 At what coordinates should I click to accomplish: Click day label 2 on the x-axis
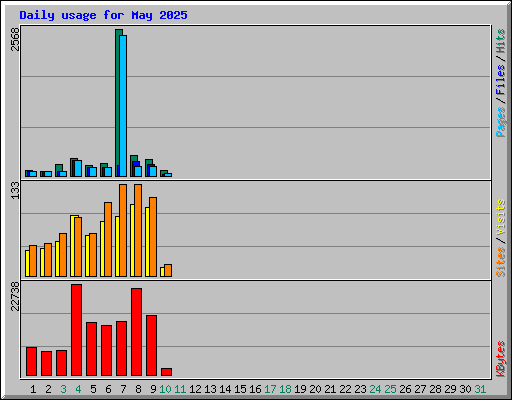[x=48, y=389]
